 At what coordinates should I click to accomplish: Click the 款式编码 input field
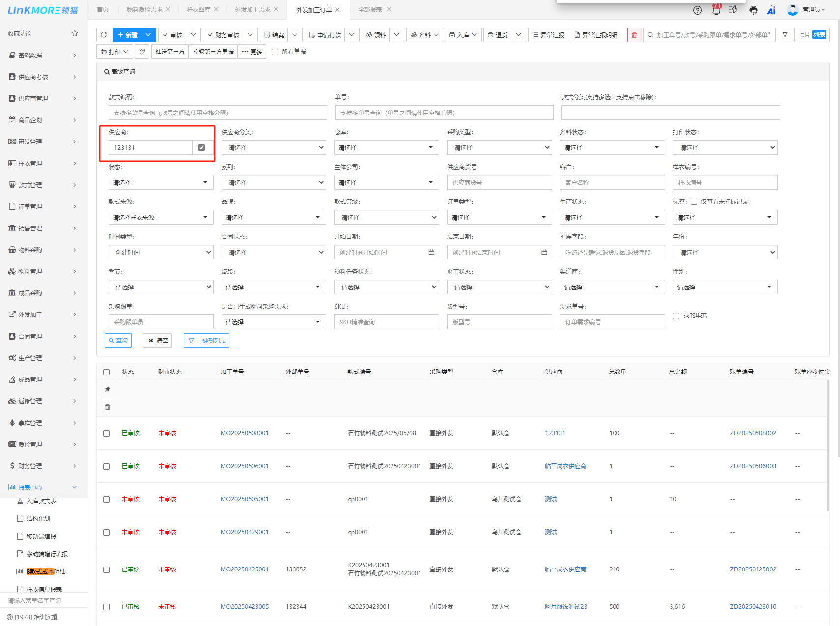217,113
